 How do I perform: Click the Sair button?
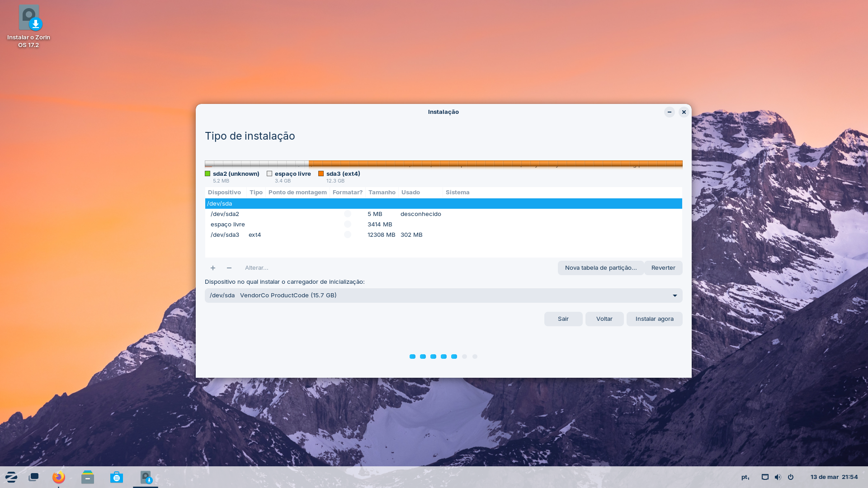[563, 319]
